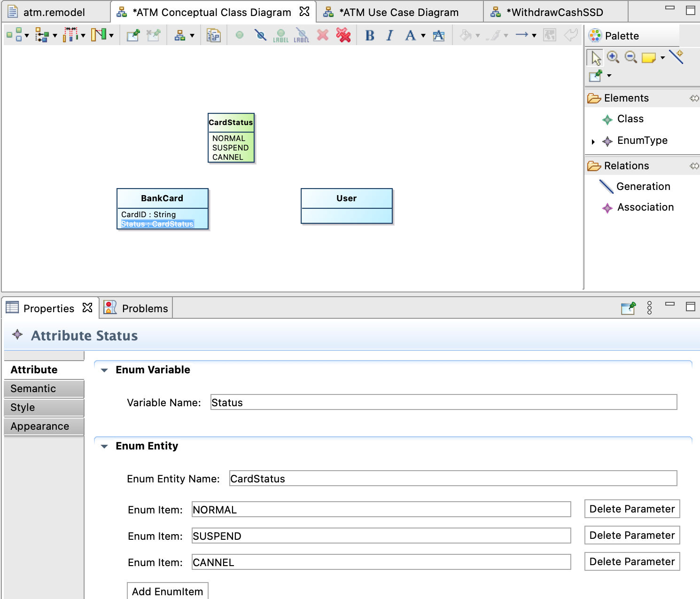
Task: Click the Bold font style icon
Action: pos(370,35)
